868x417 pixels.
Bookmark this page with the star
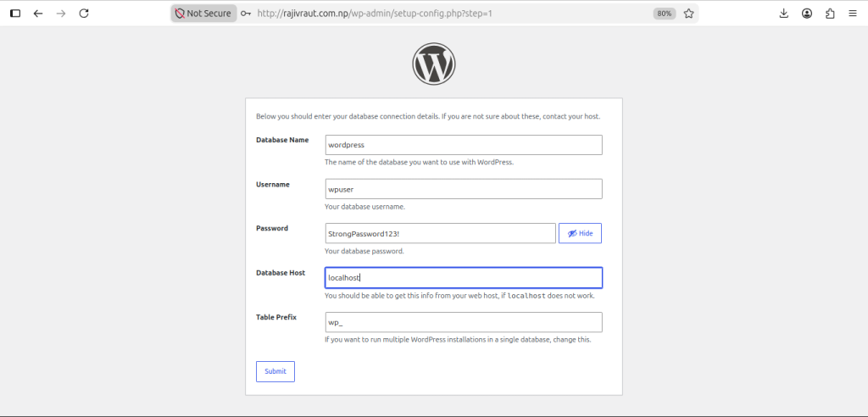[x=688, y=14]
